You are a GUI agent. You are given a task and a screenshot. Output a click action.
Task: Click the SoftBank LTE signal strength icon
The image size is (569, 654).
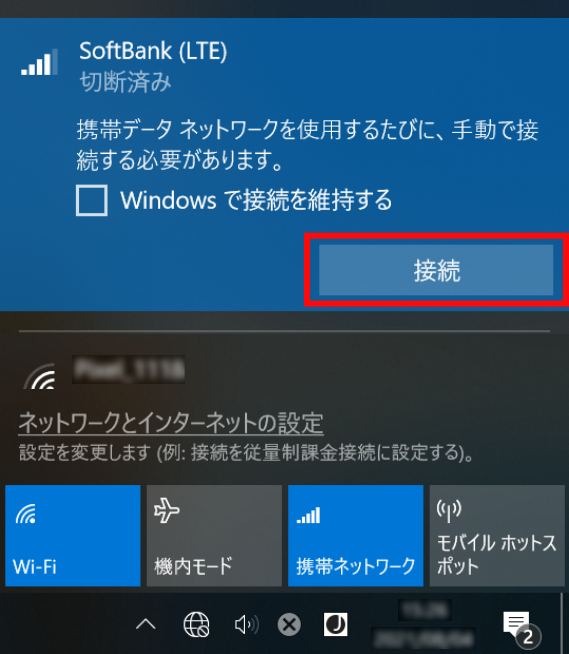[39, 63]
